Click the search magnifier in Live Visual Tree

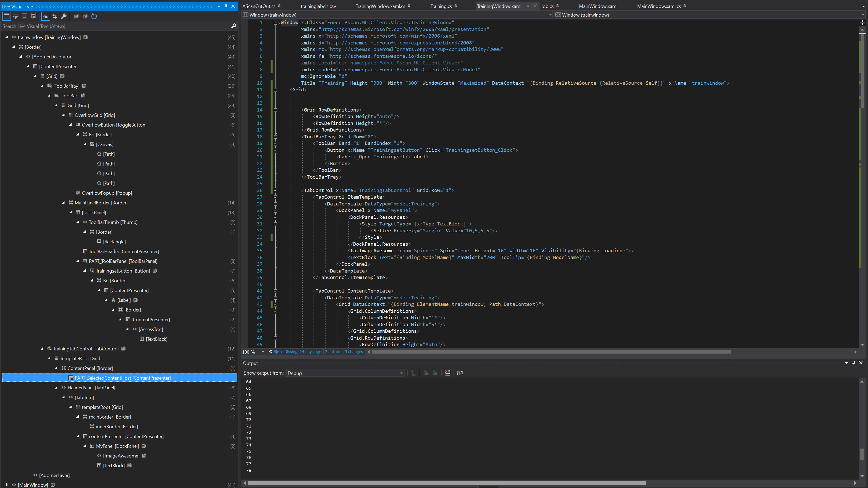click(233, 26)
